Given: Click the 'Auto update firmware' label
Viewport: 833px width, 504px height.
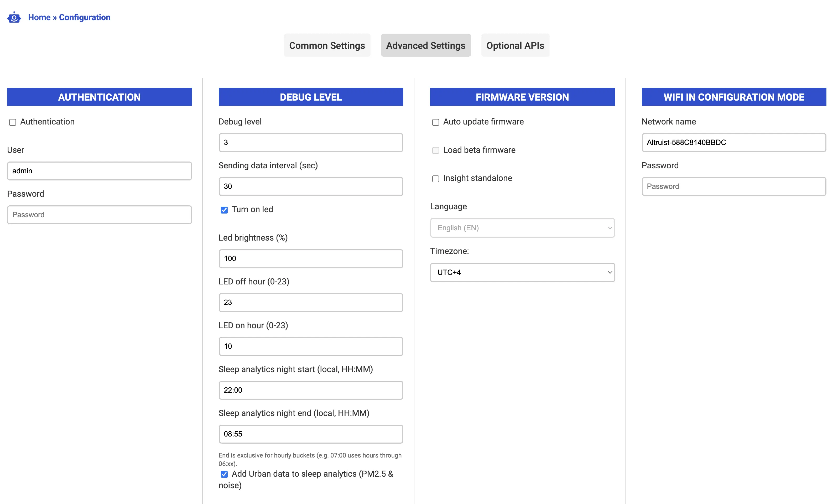Looking at the screenshot, I should (x=483, y=122).
